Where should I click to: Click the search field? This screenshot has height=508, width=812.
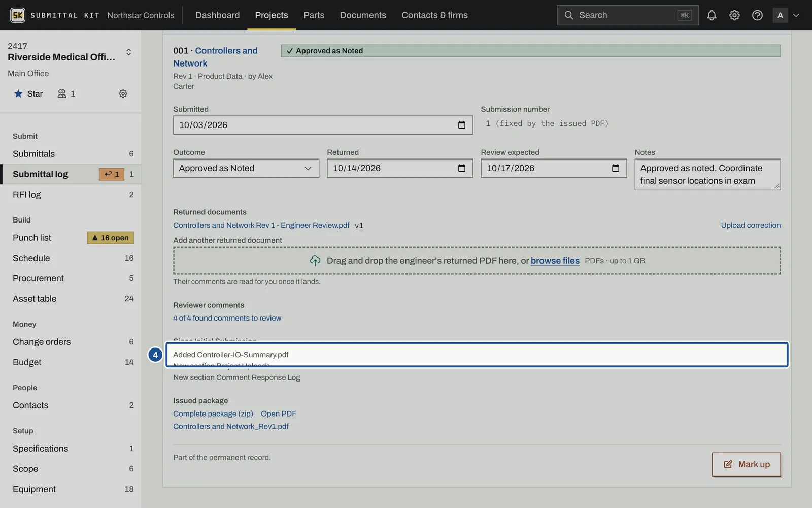tap(627, 15)
